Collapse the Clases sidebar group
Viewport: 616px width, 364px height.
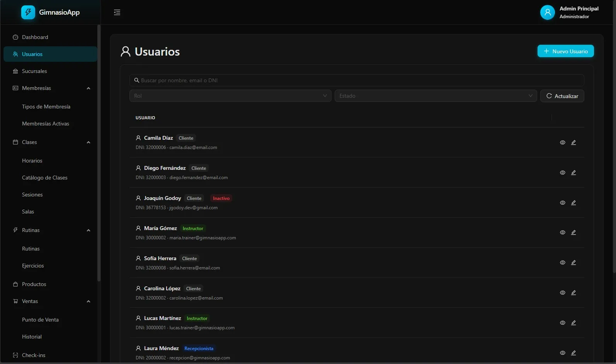click(x=88, y=142)
